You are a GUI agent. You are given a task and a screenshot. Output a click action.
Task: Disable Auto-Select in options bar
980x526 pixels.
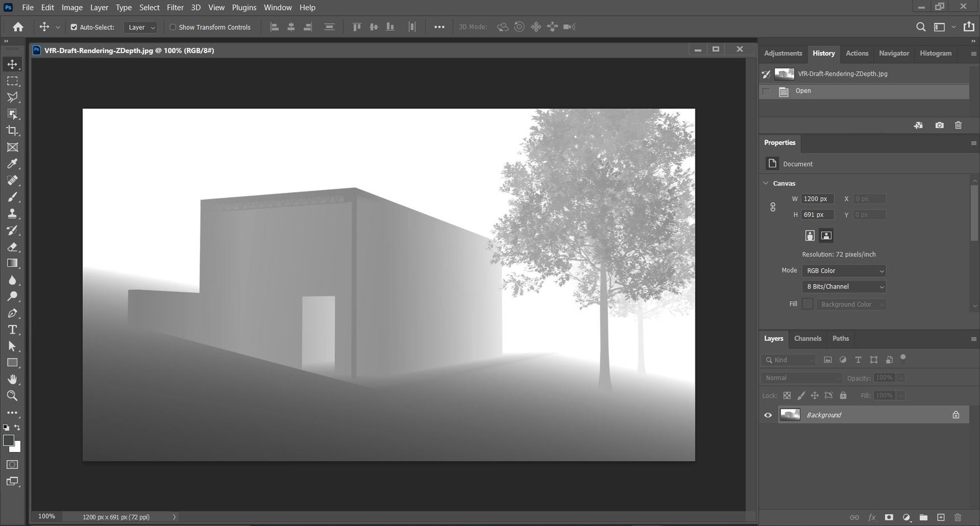coord(73,26)
